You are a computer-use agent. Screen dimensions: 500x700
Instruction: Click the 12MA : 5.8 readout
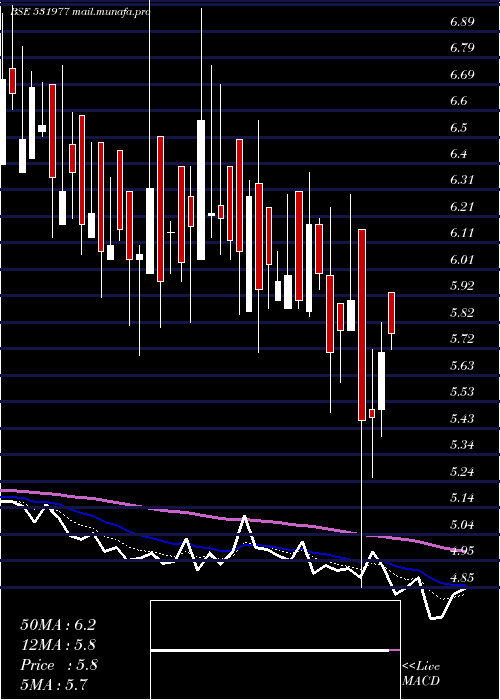coord(58,645)
